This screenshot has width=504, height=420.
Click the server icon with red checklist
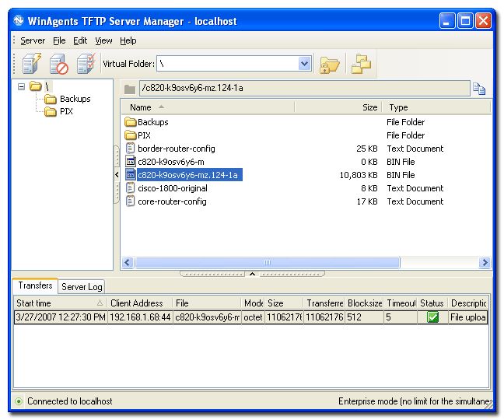pyautogui.click(x=85, y=64)
